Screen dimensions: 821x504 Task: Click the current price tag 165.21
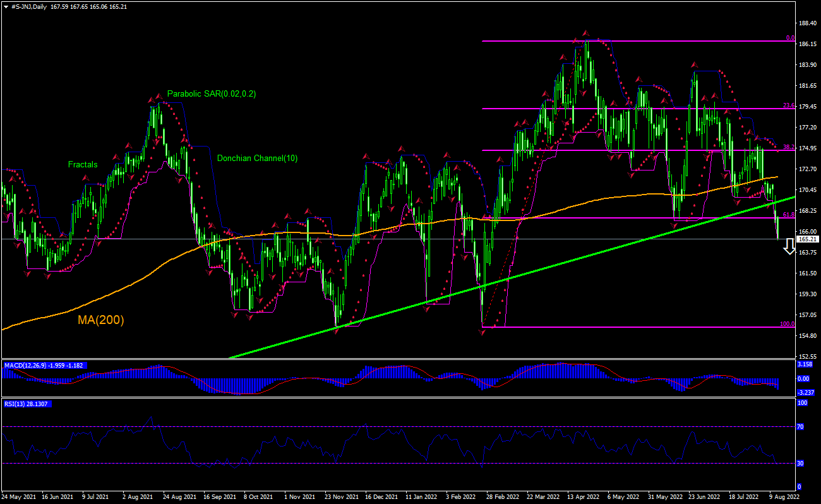pyautogui.click(x=808, y=239)
